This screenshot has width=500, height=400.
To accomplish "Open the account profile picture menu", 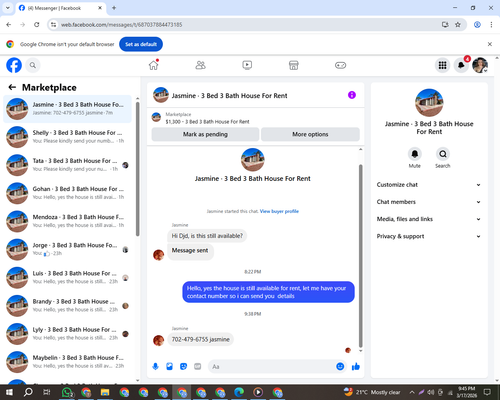I will [x=480, y=65].
